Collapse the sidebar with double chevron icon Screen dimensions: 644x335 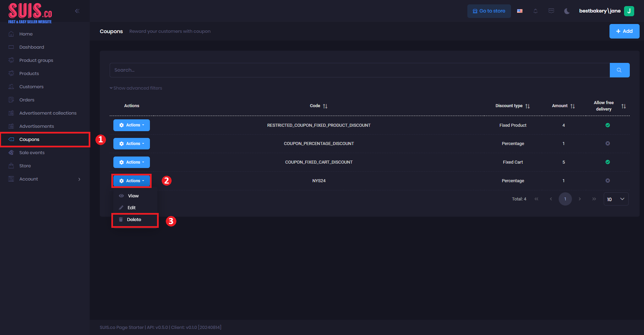coord(77,11)
